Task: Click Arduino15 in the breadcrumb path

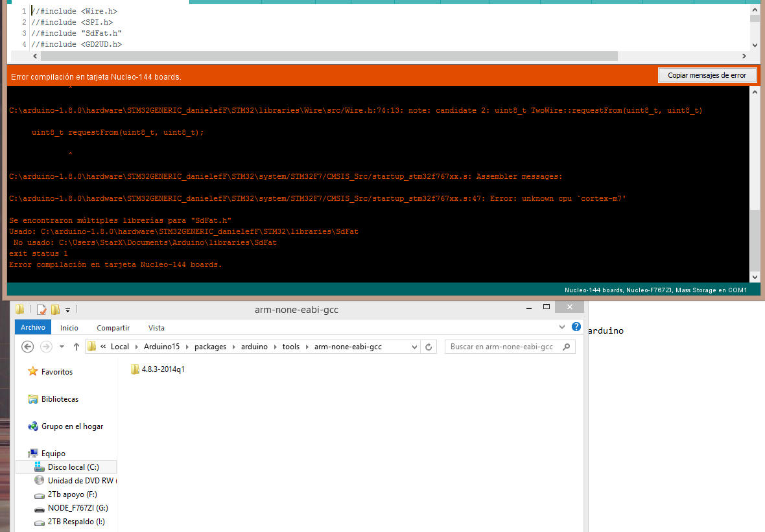Action: coord(161,347)
